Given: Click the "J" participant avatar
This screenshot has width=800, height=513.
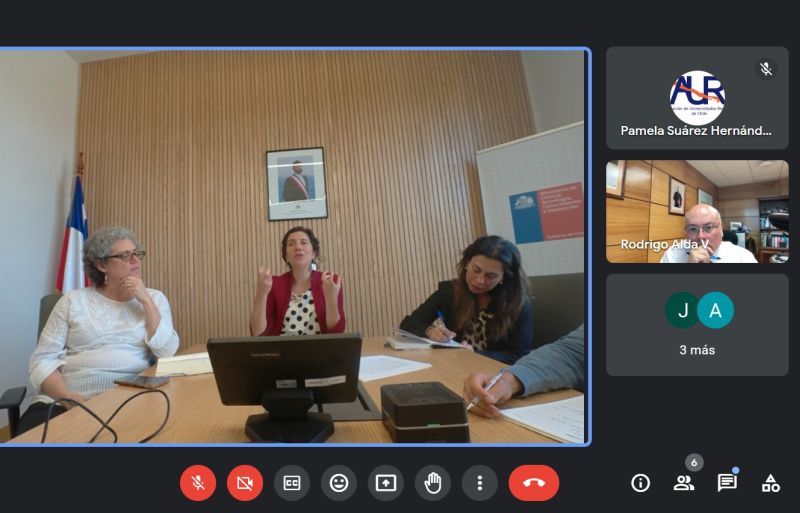Looking at the screenshot, I should click(x=682, y=310).
